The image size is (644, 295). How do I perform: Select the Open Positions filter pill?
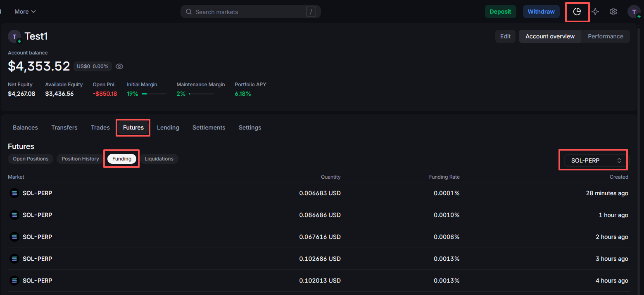point(31,159)
